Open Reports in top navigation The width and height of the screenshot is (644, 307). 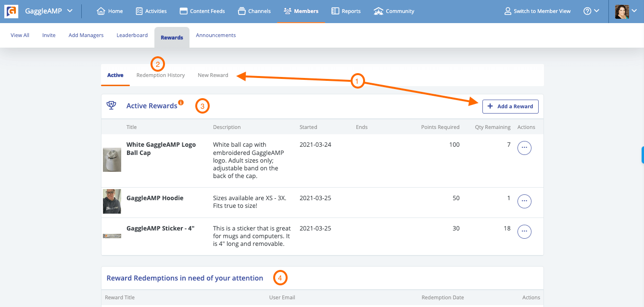(346, 11)
